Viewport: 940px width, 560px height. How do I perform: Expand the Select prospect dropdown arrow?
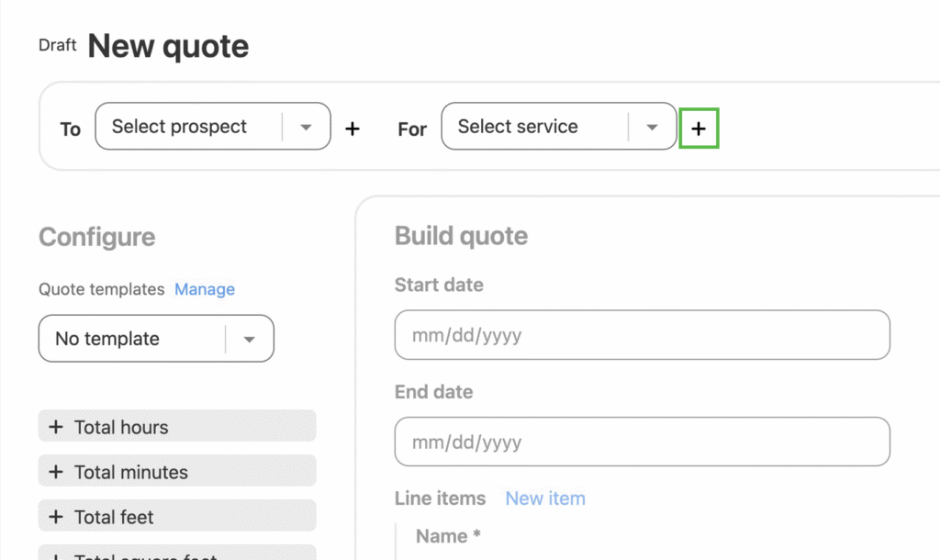(x=307, y=128)
